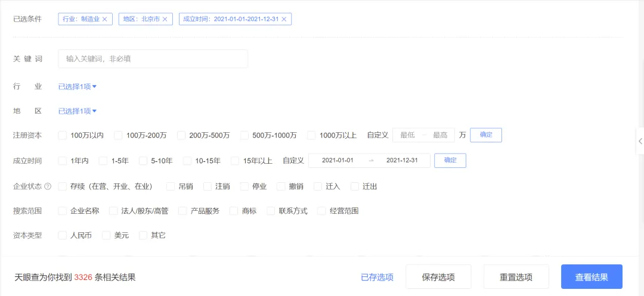Screen dimensions: 644x296
Task: Open the help icon beside 企业状态
Action: tap(48, 186)
